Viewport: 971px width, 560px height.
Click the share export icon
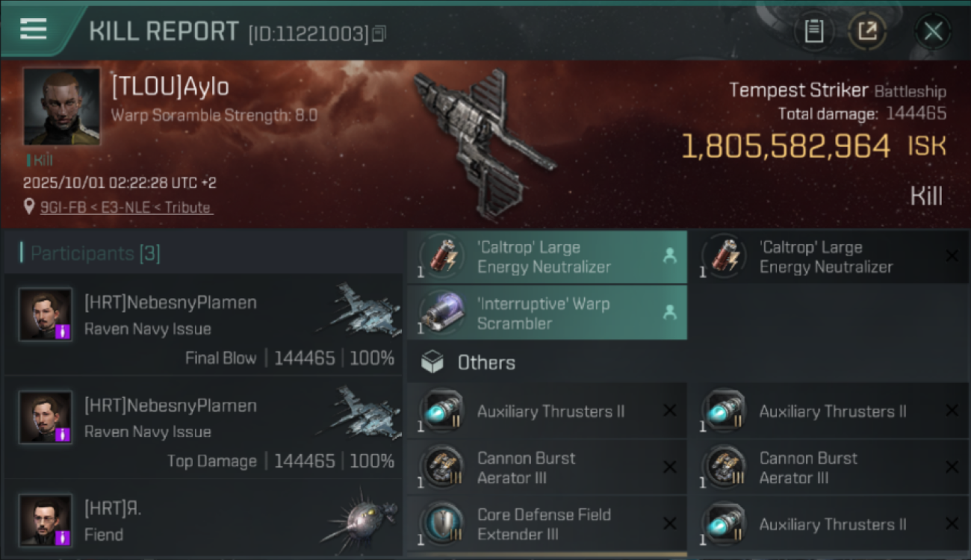[867, 31]
